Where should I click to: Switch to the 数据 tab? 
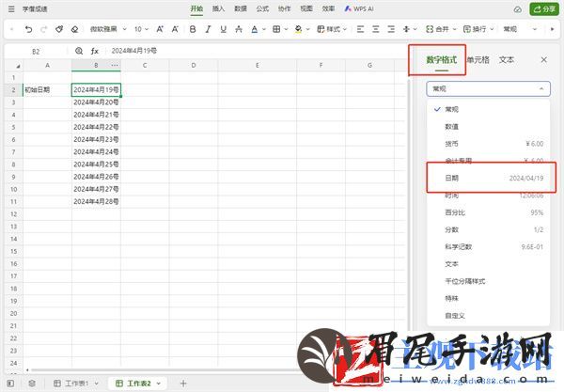[x=241, y=9]
